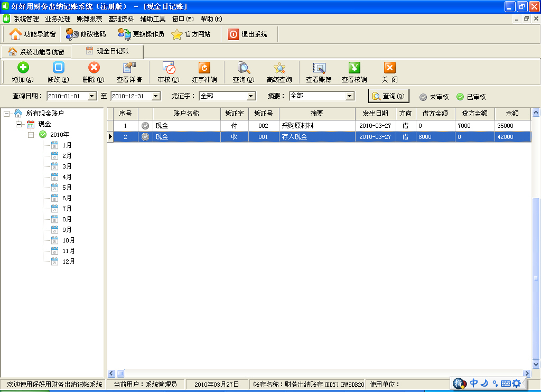Viewport: 541px width, 392px height.
Task: Click the Red Reversal (红字冲销) icon
Action: (x=204, y=68)
